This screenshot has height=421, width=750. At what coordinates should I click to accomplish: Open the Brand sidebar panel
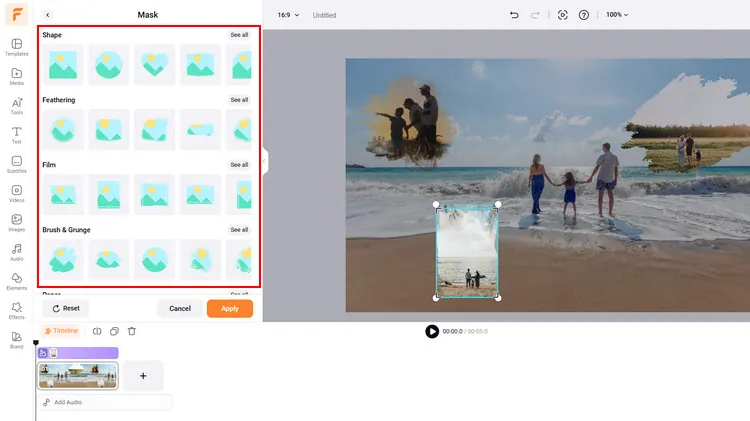coord(17,340)
